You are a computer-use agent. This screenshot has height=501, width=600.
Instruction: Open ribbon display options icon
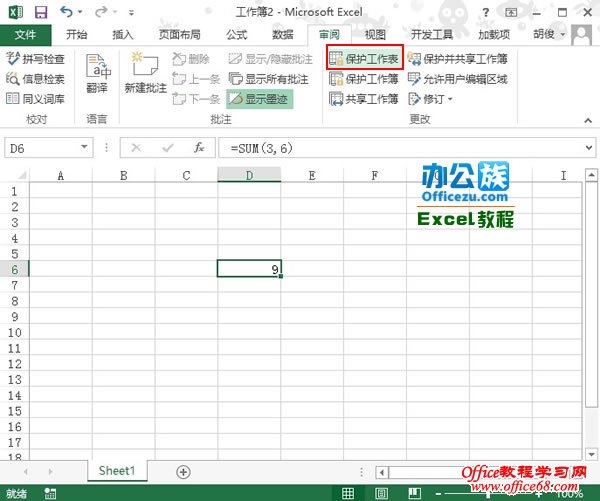tap(511, 13)
